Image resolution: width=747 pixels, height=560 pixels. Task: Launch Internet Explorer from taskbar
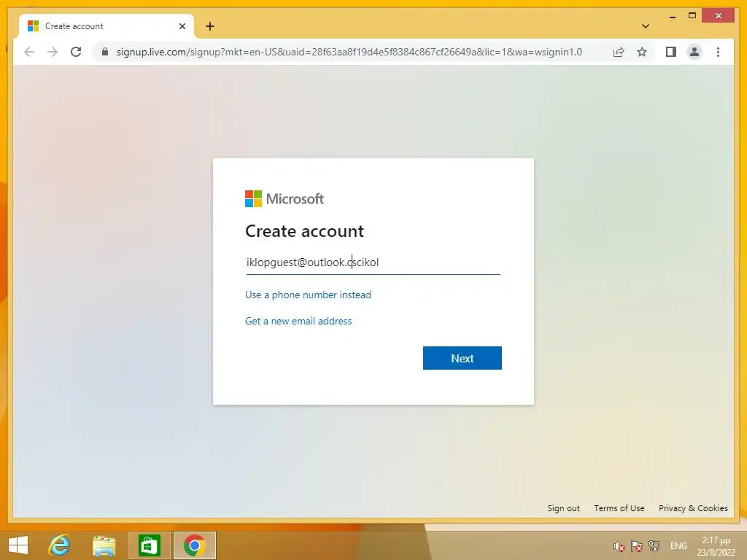tap(59, 545)
